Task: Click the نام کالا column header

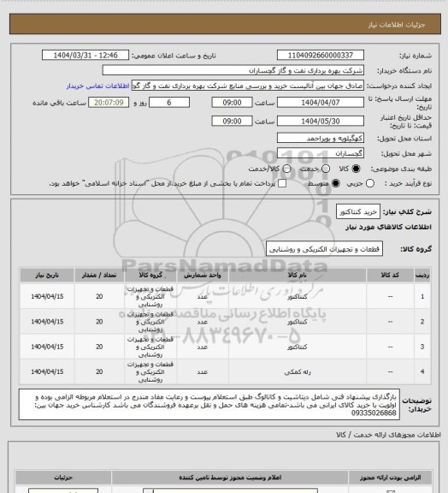Action: point(298,276)
